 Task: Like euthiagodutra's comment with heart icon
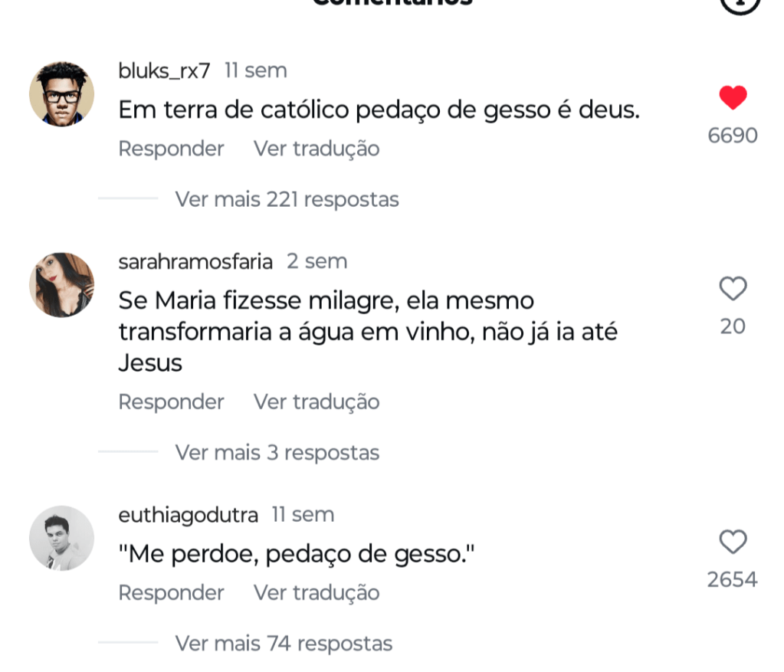point(733,542)
